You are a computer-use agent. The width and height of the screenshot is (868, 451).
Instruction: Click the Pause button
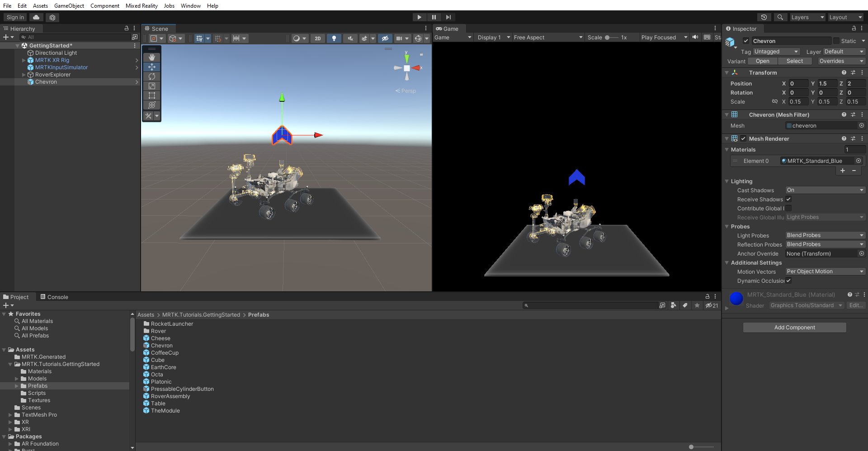click(x=434, y=17)
